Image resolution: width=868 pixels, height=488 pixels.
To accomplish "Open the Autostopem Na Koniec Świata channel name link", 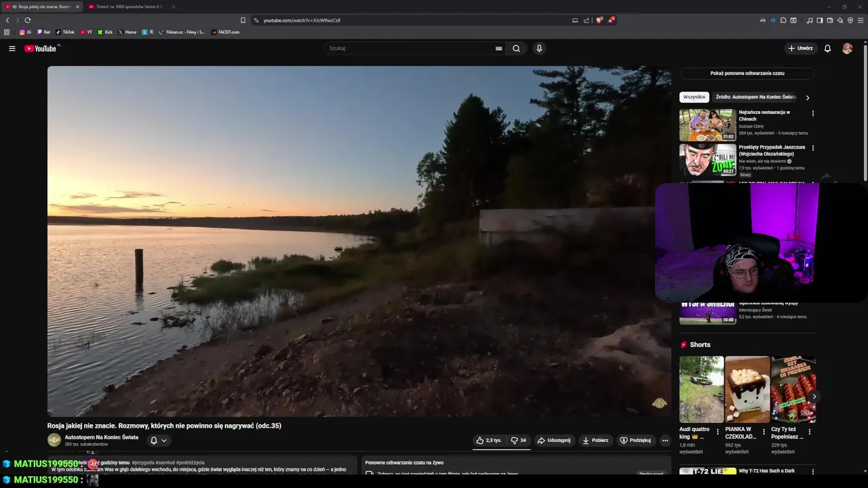I will 102,437.
